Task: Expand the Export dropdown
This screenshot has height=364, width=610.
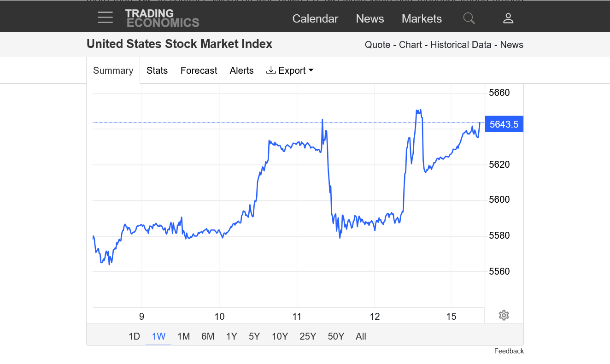Action: [x=290, y=70]
